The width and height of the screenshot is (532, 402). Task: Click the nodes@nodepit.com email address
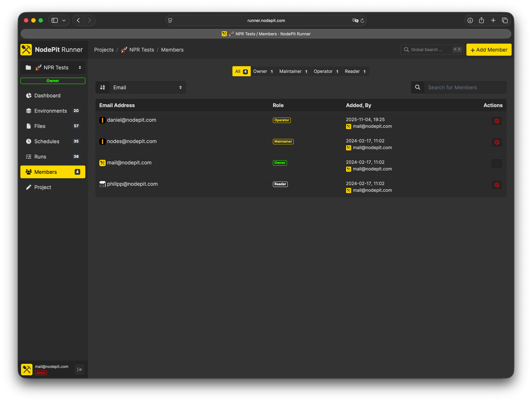pos(132,141)
